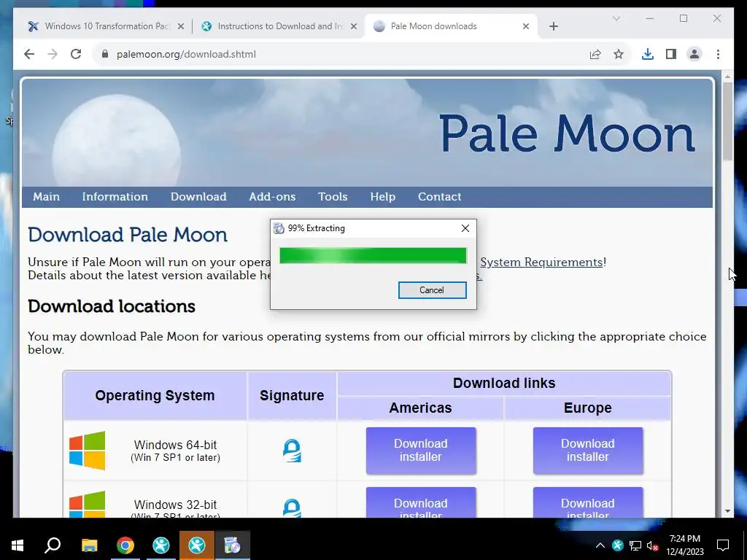747x560 pixels.
Task: Click the Pale Moon banner title
Action: tap(567, 134)
